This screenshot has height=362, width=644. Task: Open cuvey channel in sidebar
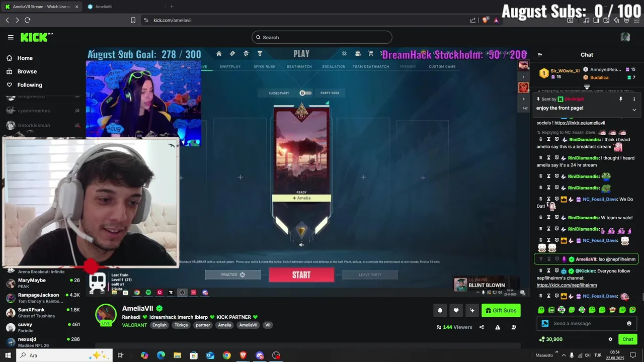[43, 327]
